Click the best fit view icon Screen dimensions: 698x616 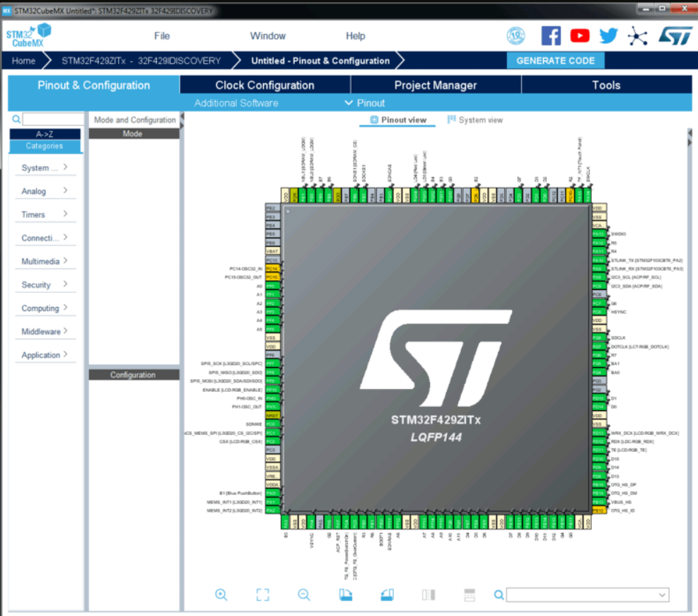tap(262, 594)
